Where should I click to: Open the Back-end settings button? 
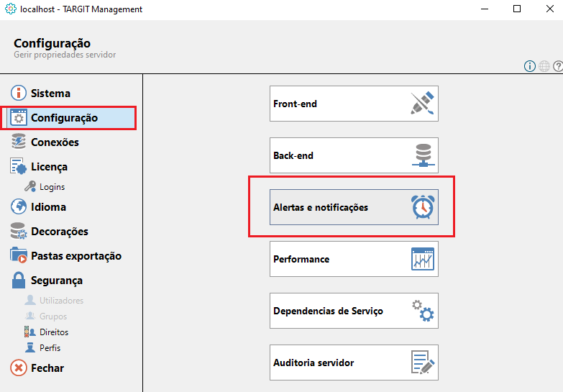354,155
